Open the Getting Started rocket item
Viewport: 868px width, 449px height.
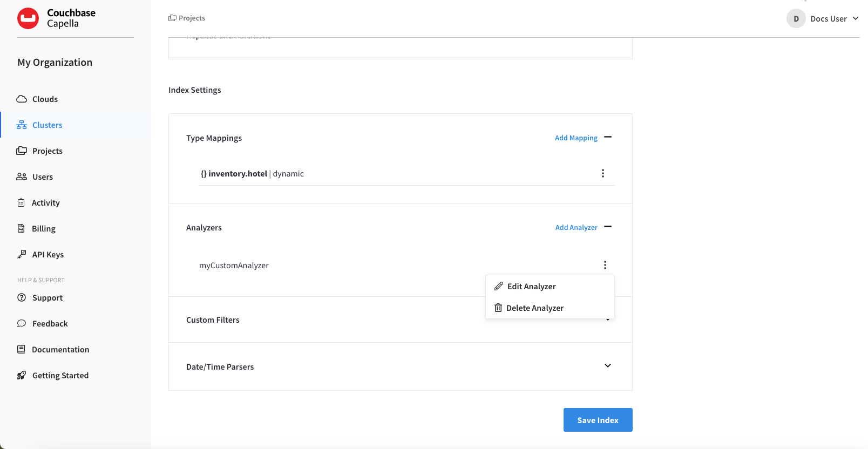[60, 376]
